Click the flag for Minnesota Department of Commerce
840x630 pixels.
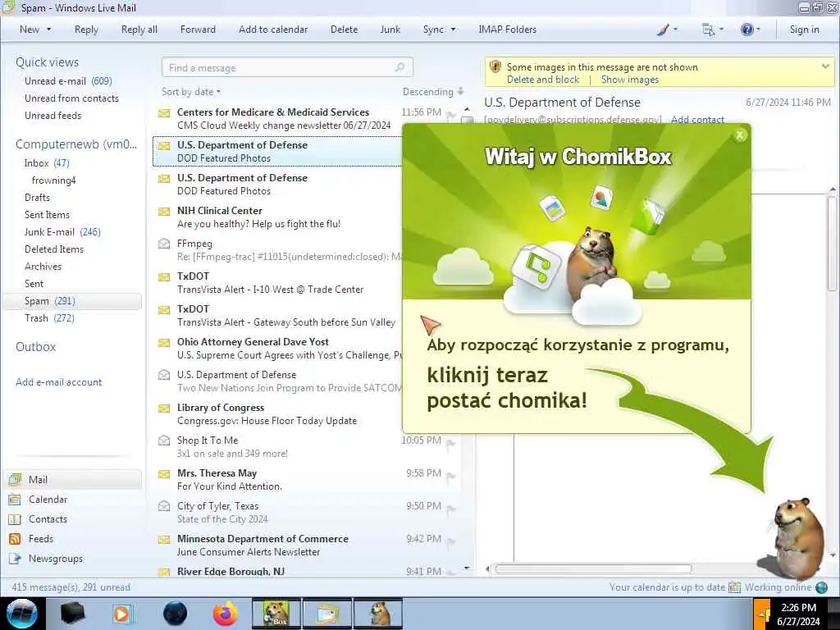point(451,542)
